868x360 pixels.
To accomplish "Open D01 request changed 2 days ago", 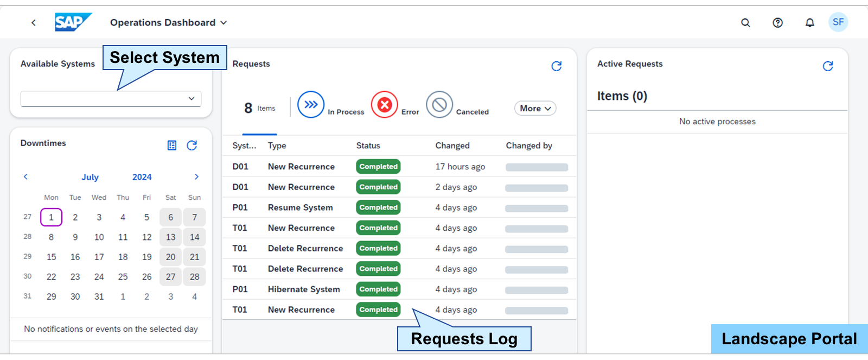I will click(399, 187).
